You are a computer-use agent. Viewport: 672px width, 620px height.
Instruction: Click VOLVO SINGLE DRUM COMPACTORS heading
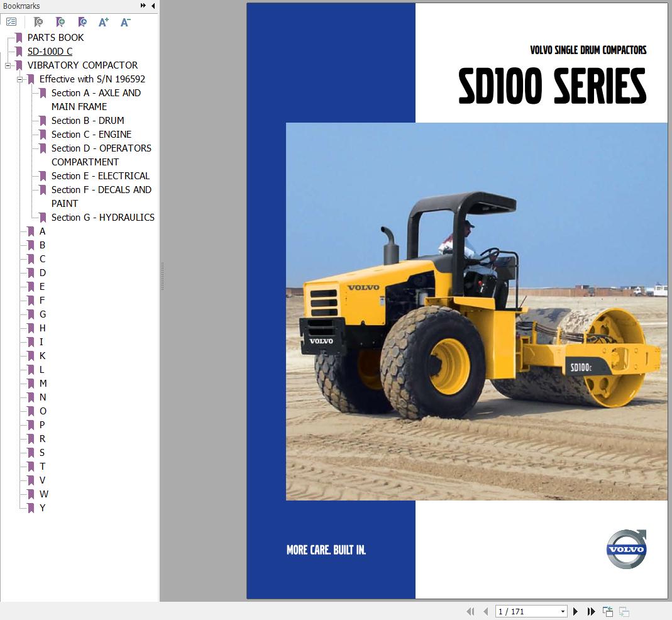click(588, 50)
